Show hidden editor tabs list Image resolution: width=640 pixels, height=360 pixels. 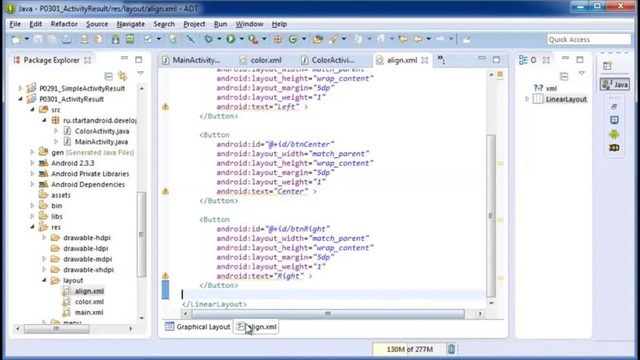(441, 60)
